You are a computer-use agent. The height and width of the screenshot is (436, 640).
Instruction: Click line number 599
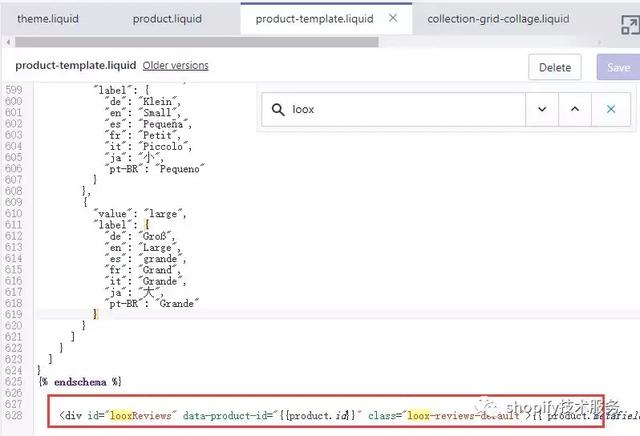pos(14,89)
